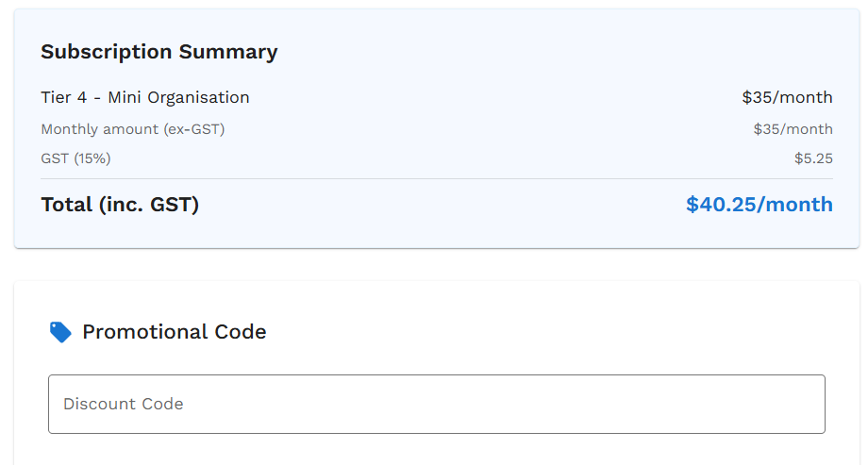Click the divider line above the Total row
This screenshot has height=465, width=868.
pos(436,178)
